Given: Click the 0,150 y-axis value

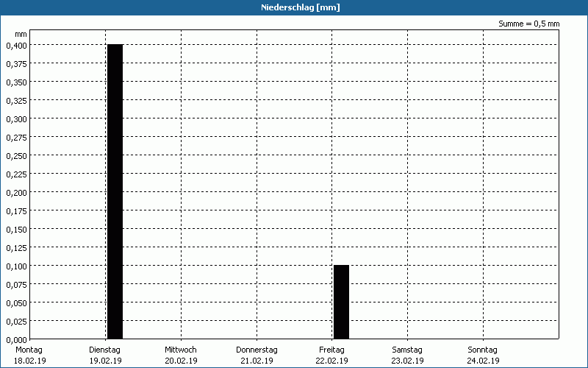Looking at the screenshot, I should (x=16, y=229).
